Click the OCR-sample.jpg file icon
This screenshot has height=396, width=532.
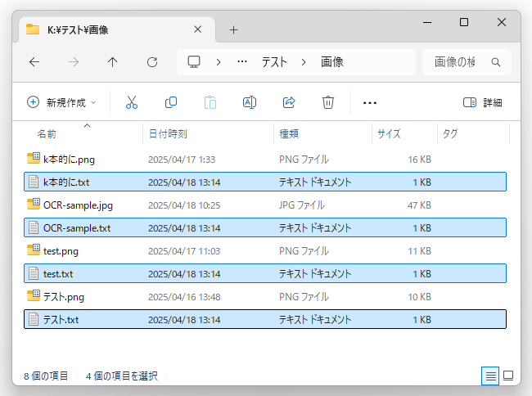34,204
